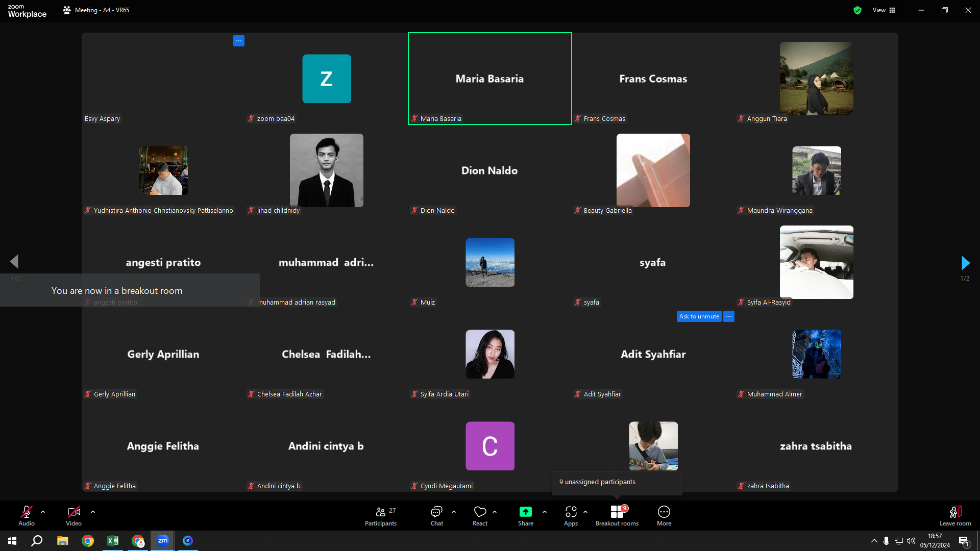Select zoom baa04 avatar tile
980x551 pixels.
click(x=327, y=79)
